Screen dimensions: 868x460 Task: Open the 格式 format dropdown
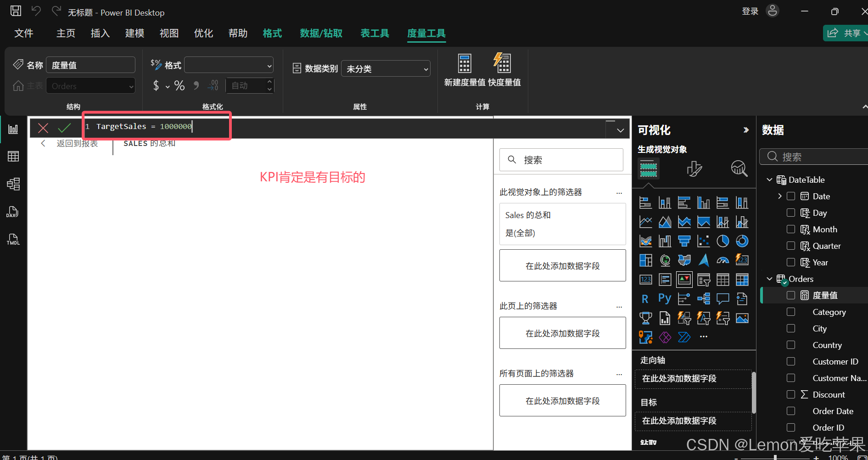pos(229,65)
